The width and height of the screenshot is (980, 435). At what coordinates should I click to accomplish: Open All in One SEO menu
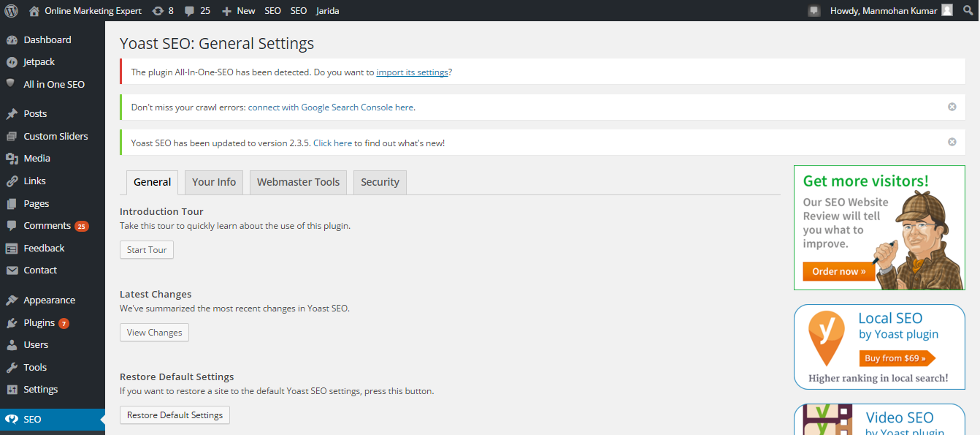[53, 84]
